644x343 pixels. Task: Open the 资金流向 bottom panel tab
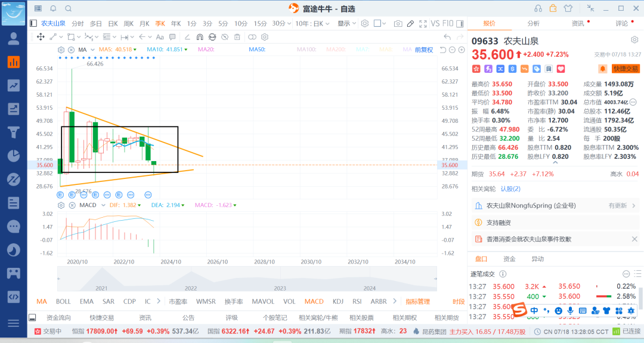(58, 317)
